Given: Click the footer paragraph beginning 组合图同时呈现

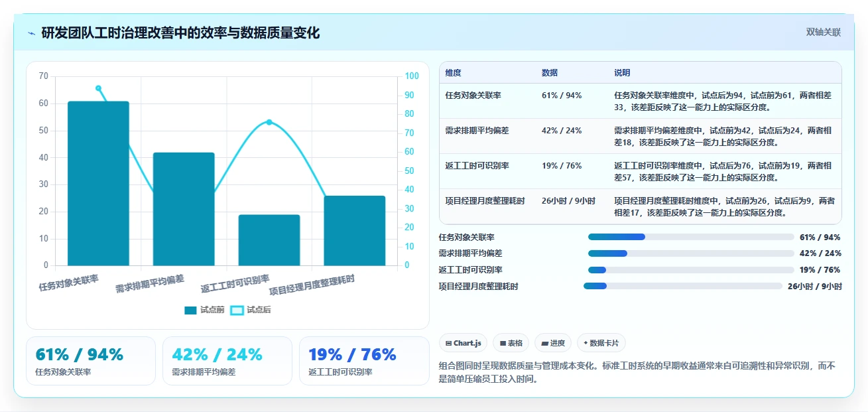Looking at the screenshot, I should 637,372.
